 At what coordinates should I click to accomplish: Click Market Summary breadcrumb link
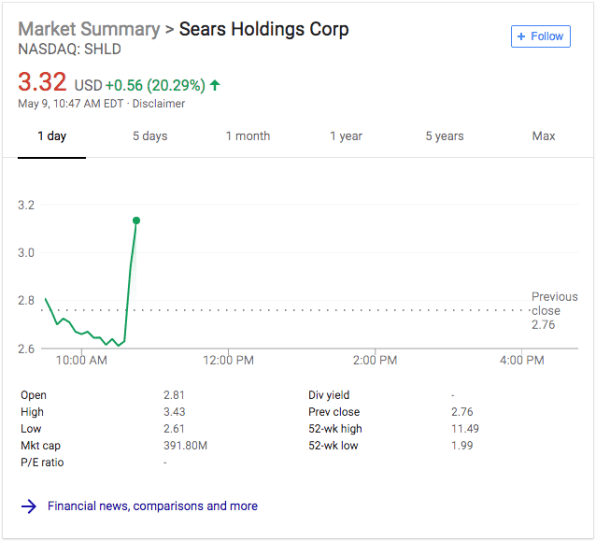pyautogui.click(x=89, y=29)
